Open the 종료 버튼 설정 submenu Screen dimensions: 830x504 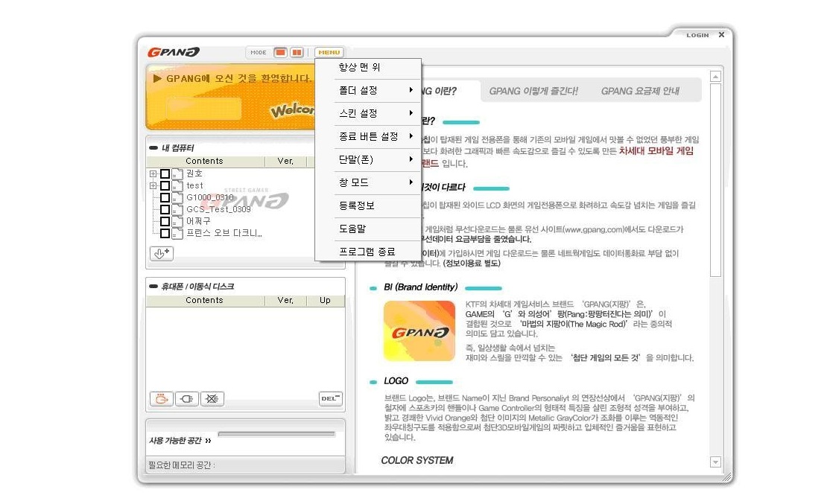coord(368,136)
